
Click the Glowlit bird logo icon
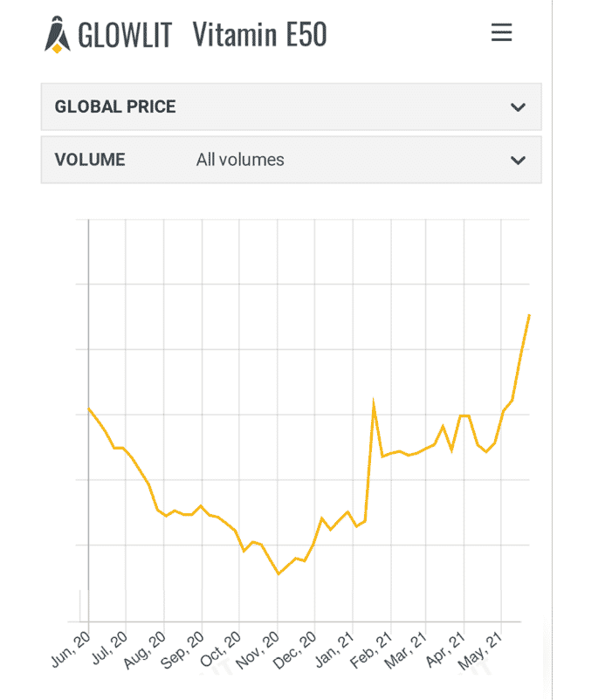57,32
